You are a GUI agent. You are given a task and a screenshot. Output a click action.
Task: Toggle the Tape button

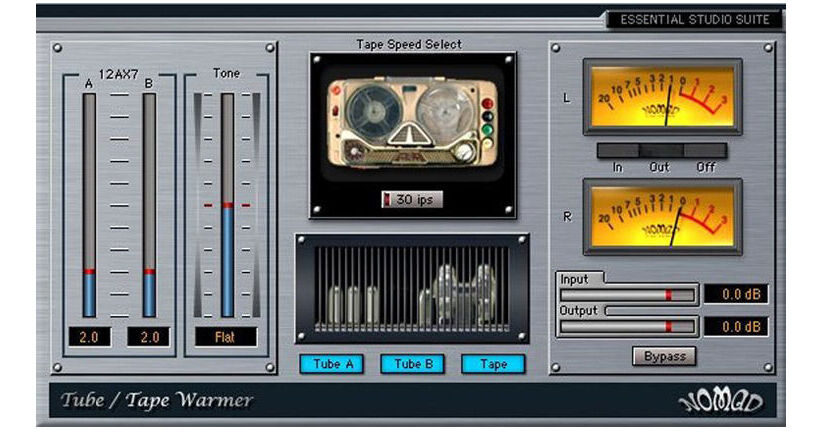493,364
